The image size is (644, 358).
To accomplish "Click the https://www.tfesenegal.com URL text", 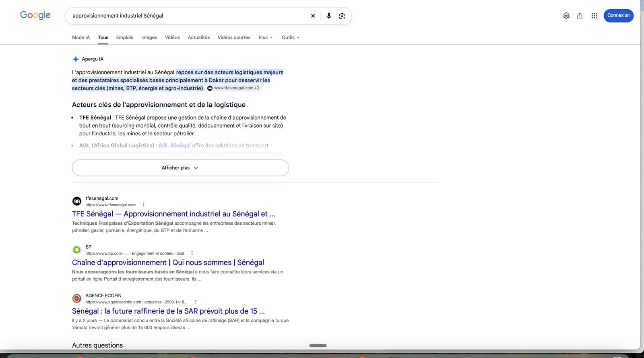I will tap(111, 205).
